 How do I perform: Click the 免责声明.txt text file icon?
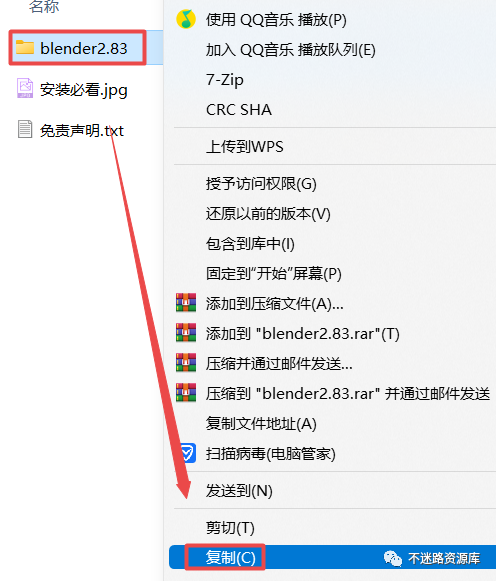coord(25,129)
